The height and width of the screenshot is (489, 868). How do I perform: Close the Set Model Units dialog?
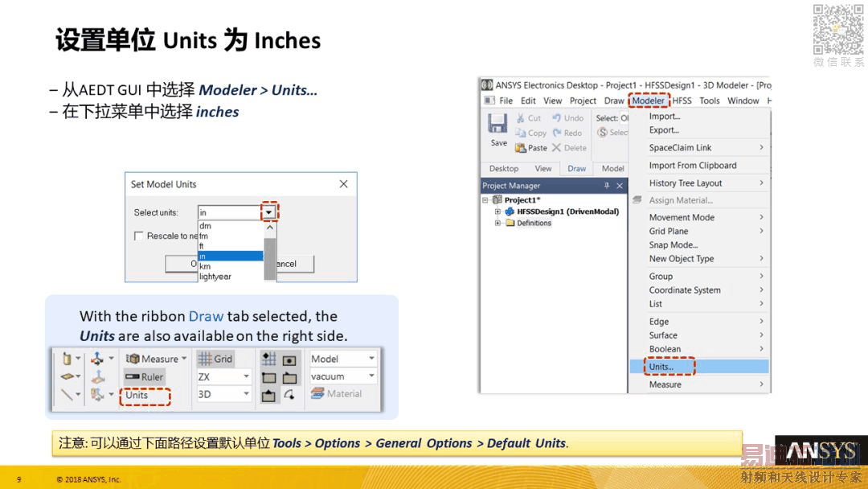(344, 184)
